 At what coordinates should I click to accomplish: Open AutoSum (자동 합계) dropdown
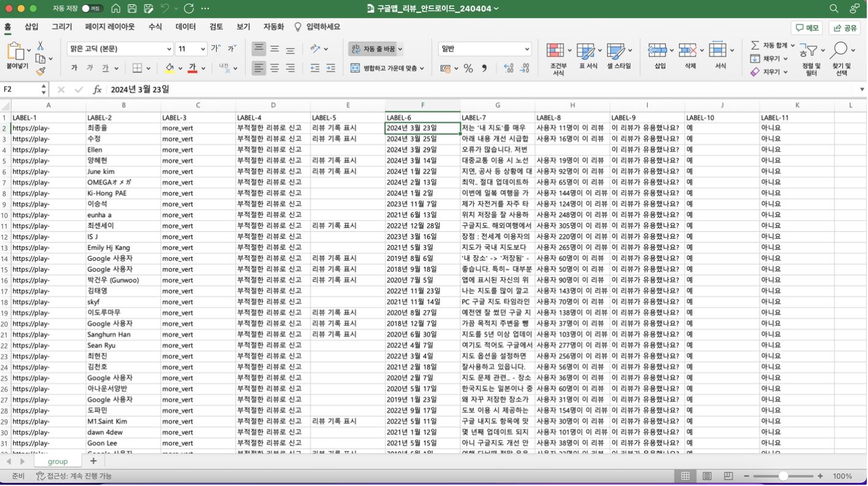click(792, 45)
